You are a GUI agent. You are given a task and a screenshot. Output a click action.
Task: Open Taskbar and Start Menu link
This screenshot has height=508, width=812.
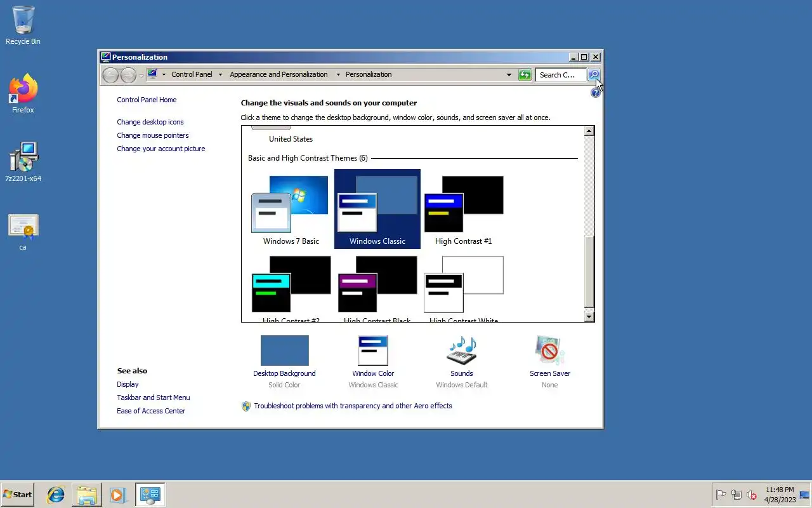click(154, 398)
